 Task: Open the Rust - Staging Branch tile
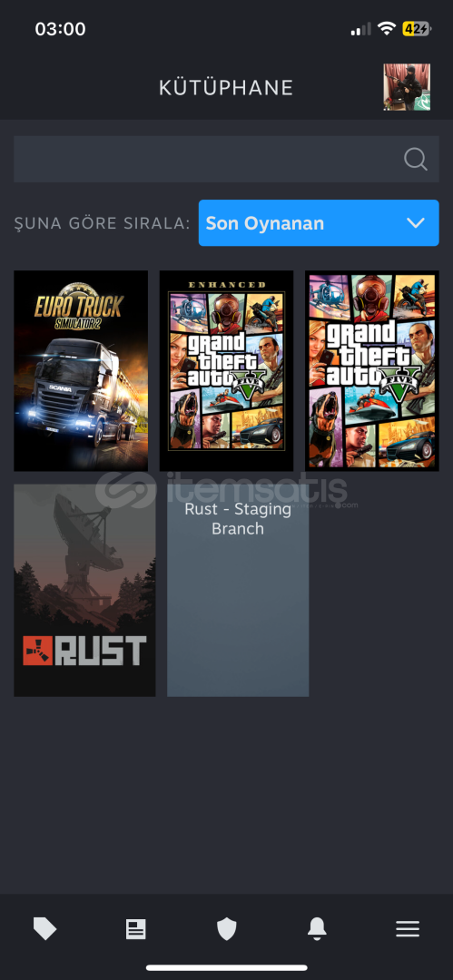(x=238, y=590)
